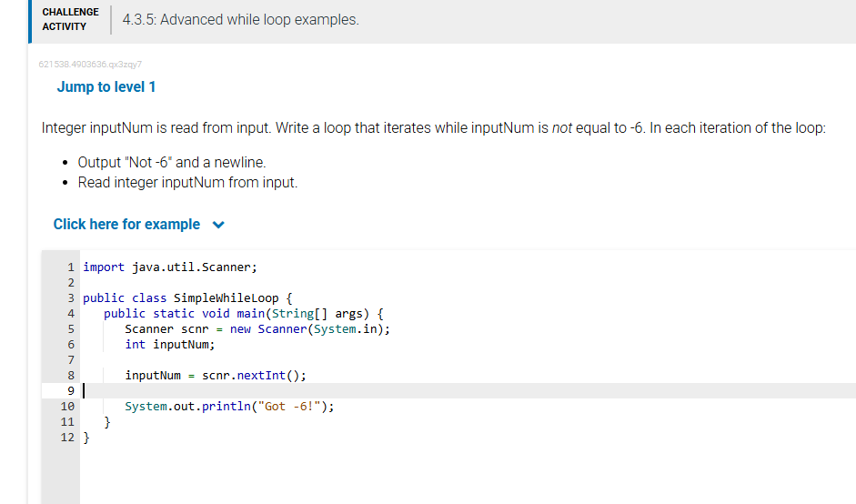This screenshot has width=856, height=504.
Task: Click the bullet text 'Output "Not -6" and a newline'
Action: tap(172, 162)
